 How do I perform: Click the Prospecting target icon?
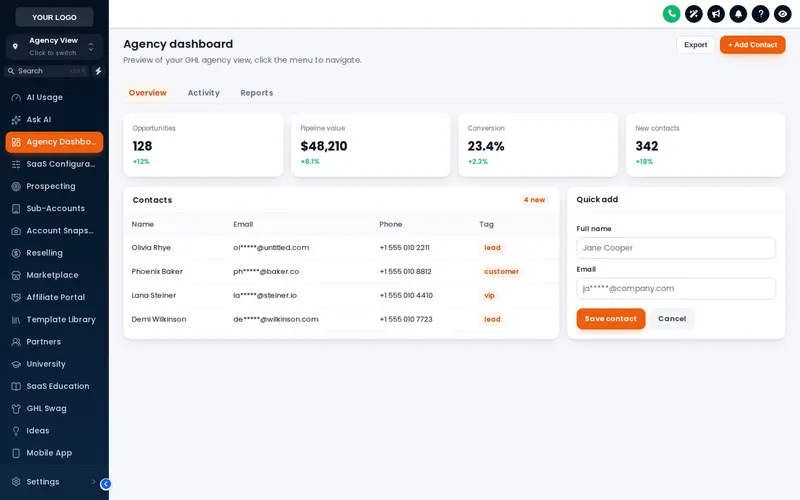[16, 186]
